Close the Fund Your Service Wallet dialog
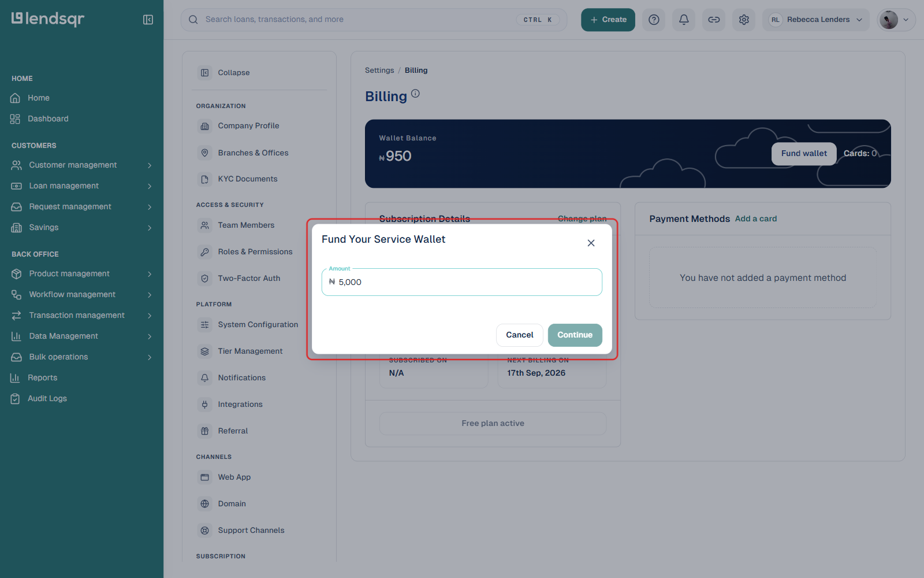Image resolution: width=924 pixels, height=578 pixels. [x=591, y=243]
